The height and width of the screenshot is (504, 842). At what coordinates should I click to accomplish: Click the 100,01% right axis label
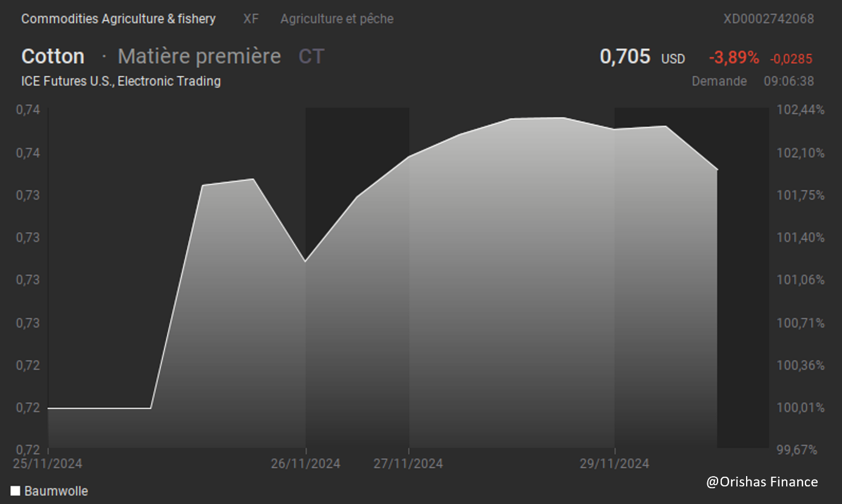tap(801, 407)
